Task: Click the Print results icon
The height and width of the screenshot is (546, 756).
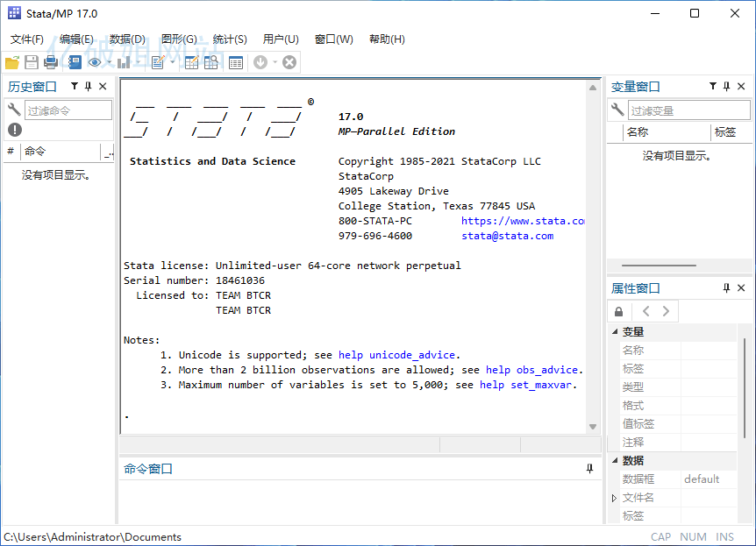Action: [x=52, y=61]
